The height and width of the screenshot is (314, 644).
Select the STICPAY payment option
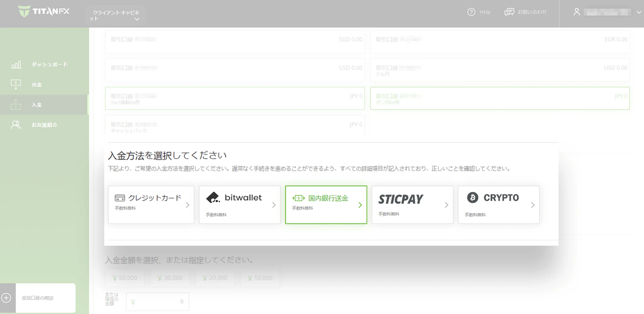coord(412,205)
